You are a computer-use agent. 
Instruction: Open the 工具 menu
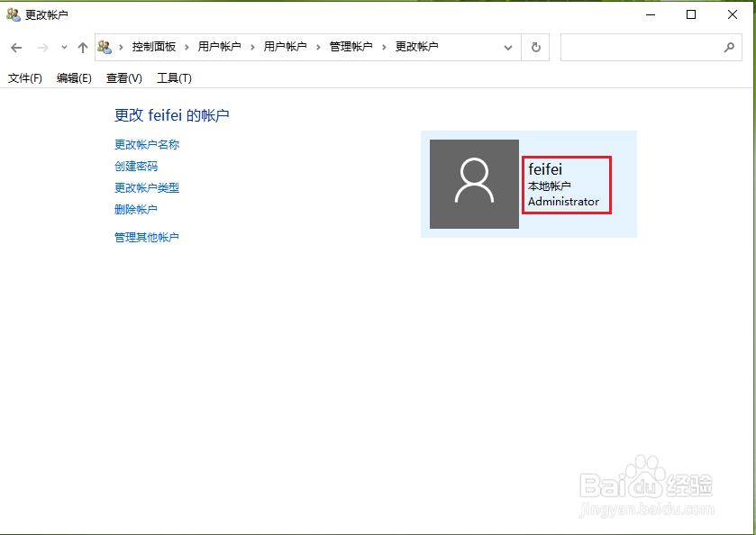point(173,78)
